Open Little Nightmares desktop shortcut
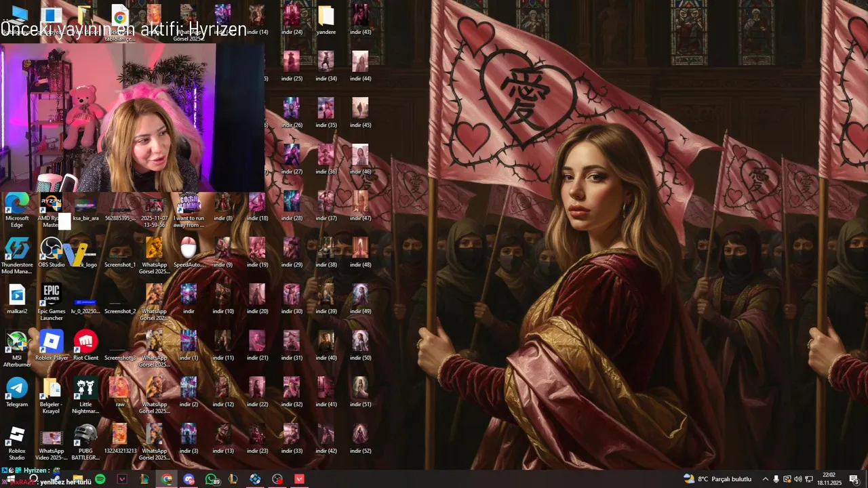 click(x=85, y=396)
